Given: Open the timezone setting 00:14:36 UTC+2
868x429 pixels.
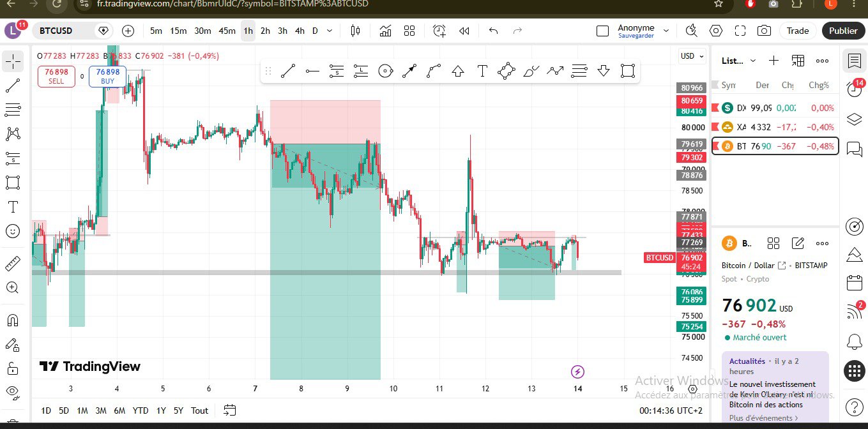Looking at the screenshot, I should 671,410.
